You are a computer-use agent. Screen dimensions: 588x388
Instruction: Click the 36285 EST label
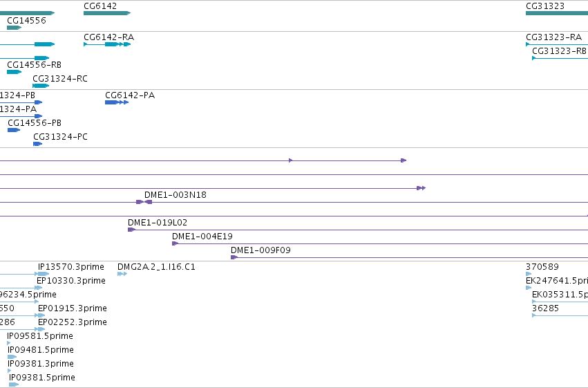point(546,308)
